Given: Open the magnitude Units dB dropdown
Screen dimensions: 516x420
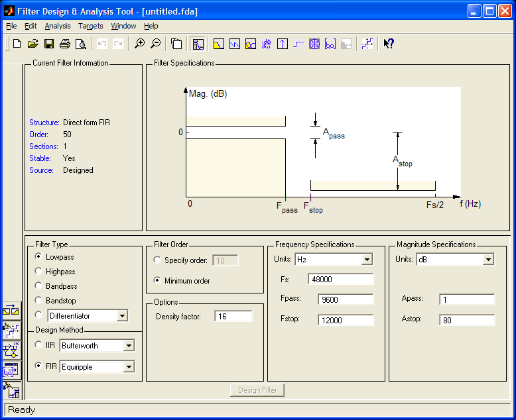Looking at the screenshot, I should click(x=488, y=260).
